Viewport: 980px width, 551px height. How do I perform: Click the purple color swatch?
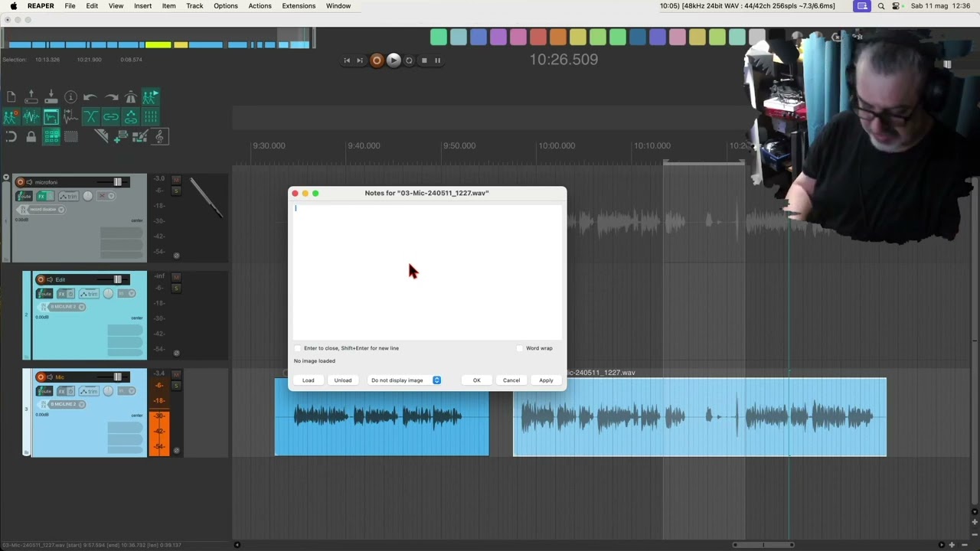click(498, 37)
